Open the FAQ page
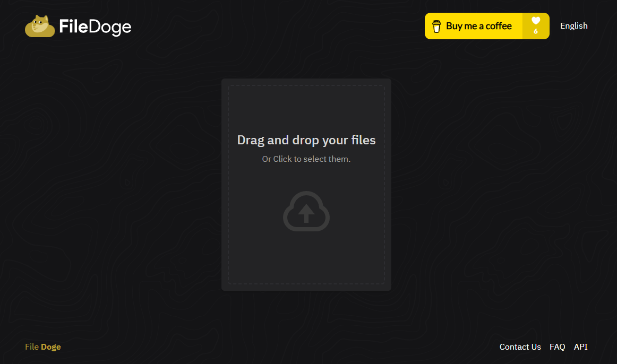The image size is (617, 364). (x=557, y=347)
